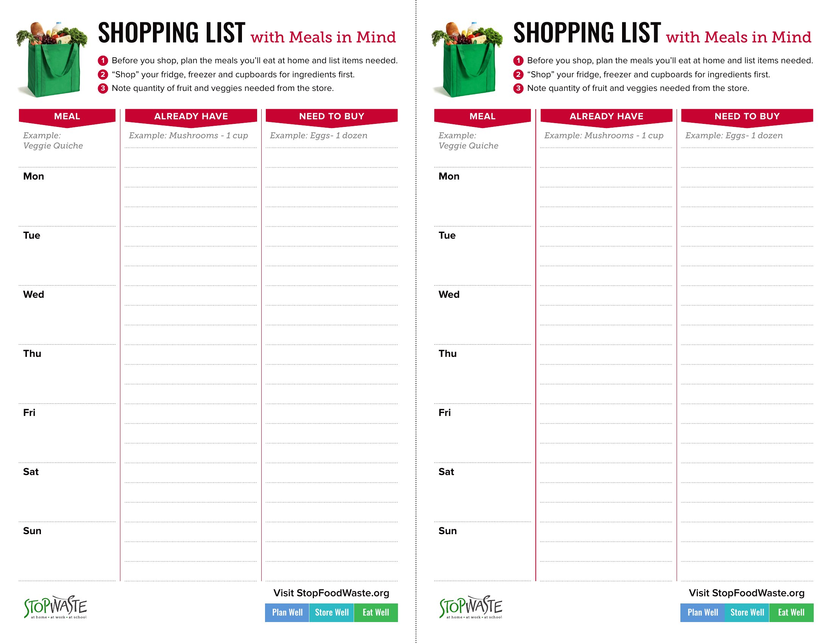This screenshot has height=644, width=833.
Task: Click the red number 3 circle on the right page
Action: tap(518, 89)
